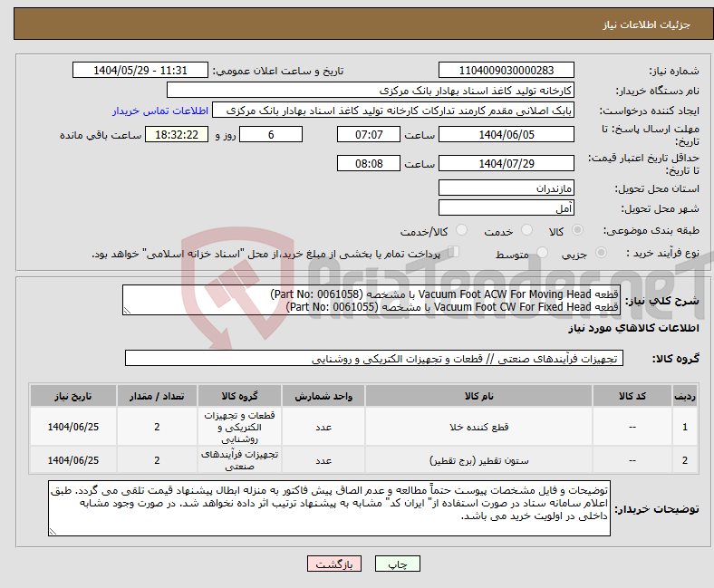Select the متوسط purchase type radio
The width and height of the screenshot is (714, 588).
pyautogui.click(x=544, y=255)
